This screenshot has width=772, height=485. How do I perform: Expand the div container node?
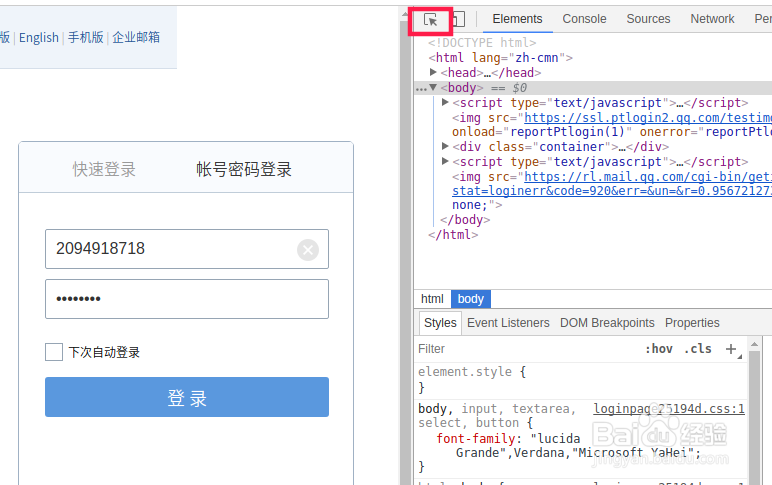click(445, 146)
